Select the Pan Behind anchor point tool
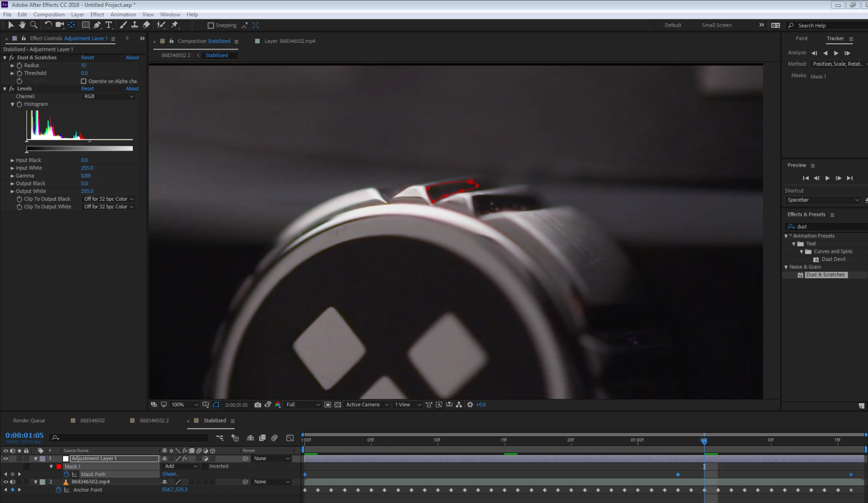Image resolution: width=868 pixels, height=503 pixels. coord(71,25)
